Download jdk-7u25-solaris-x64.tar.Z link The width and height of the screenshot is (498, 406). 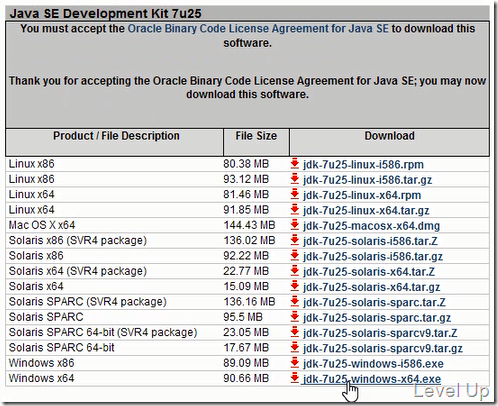369,272
